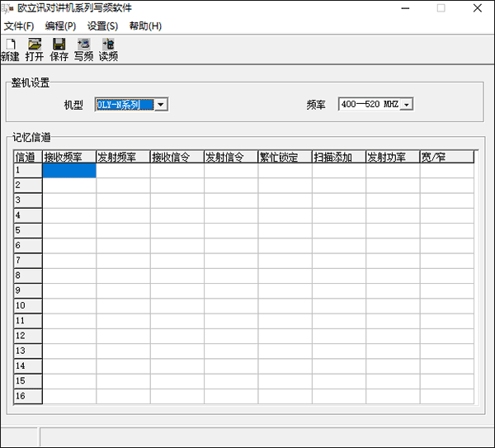The height and width of the screenshot is (448, 495).
Task: Click the 信道 column header
Action: [x=28, y=157]
